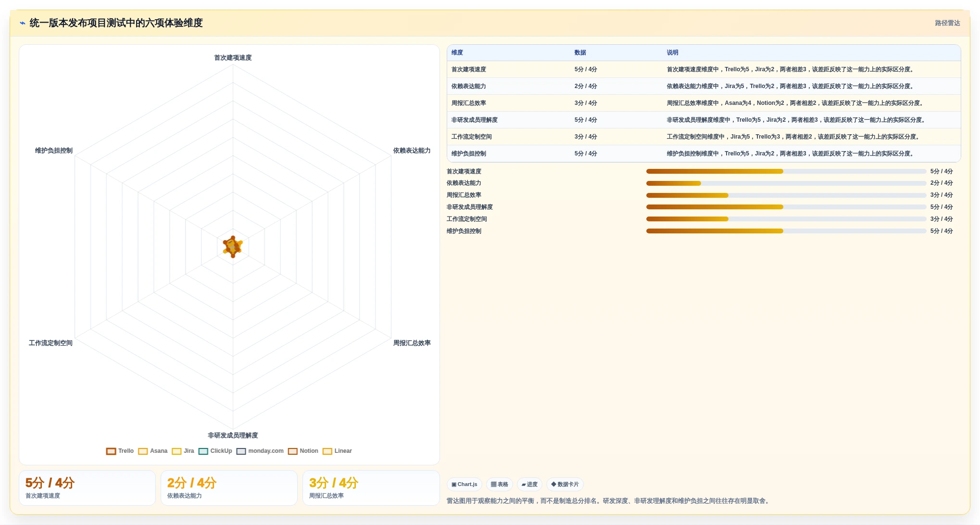
Task: Select the 周报汇总效率 table row name
Action: [469, 103]
